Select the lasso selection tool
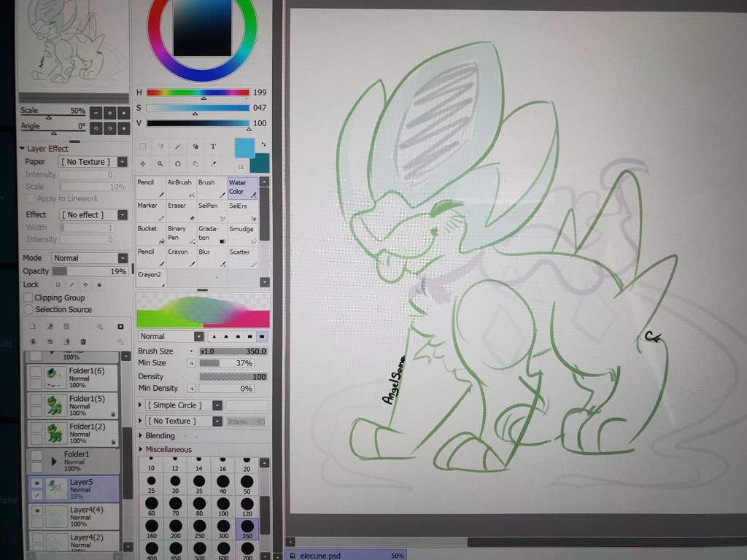Viewport: 747px width, 560px height. [x=160, y=146]
